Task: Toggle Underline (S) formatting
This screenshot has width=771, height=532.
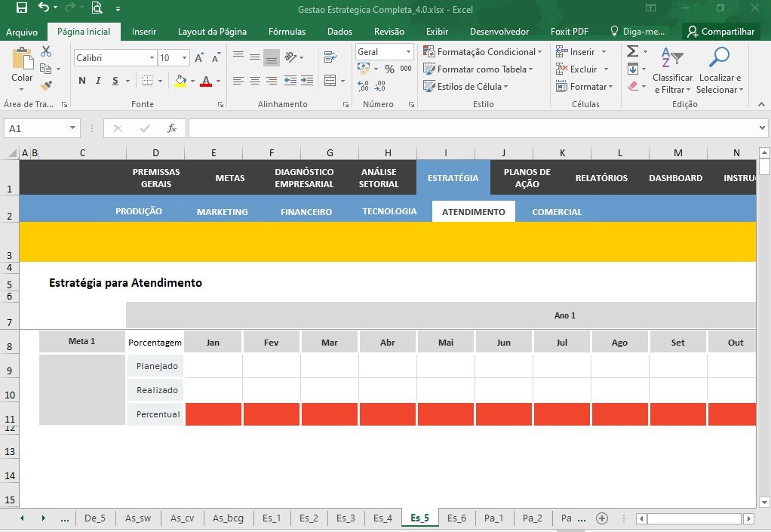Action: pyautogui.click(x=115, y=81)
